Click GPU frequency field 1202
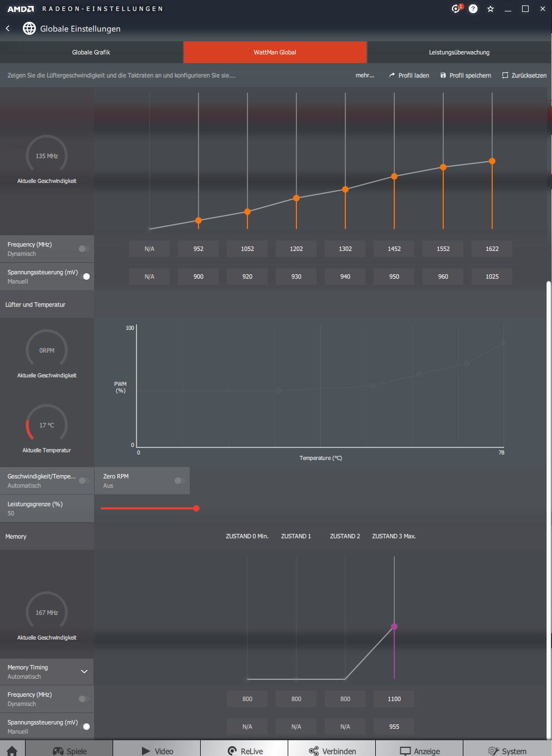Viewport: 552px width, 756px height. click(296, 249)
